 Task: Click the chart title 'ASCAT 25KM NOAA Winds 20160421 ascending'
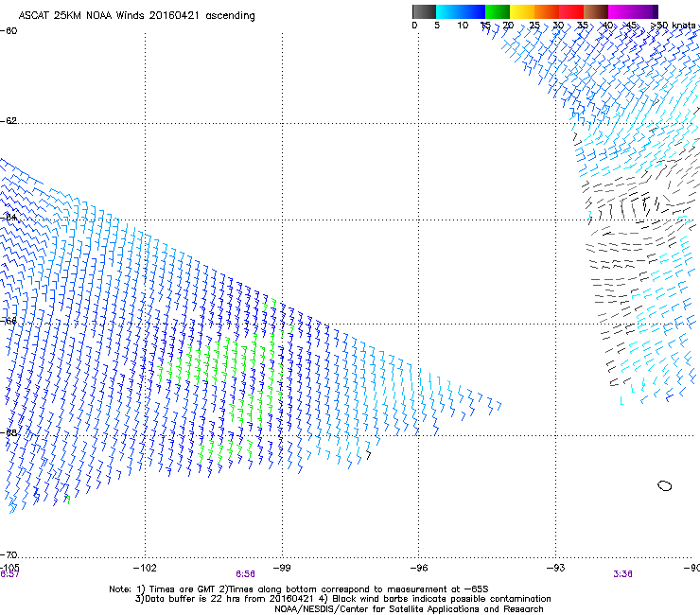[136, 16]
